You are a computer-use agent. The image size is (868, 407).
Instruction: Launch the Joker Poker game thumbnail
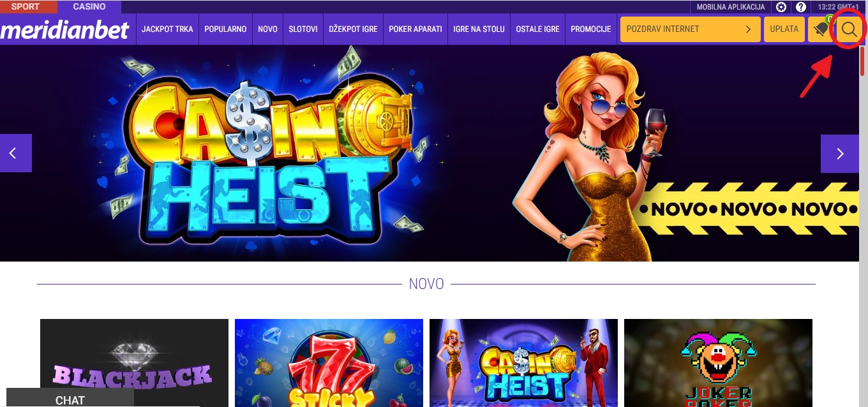(x=718, y=363)
